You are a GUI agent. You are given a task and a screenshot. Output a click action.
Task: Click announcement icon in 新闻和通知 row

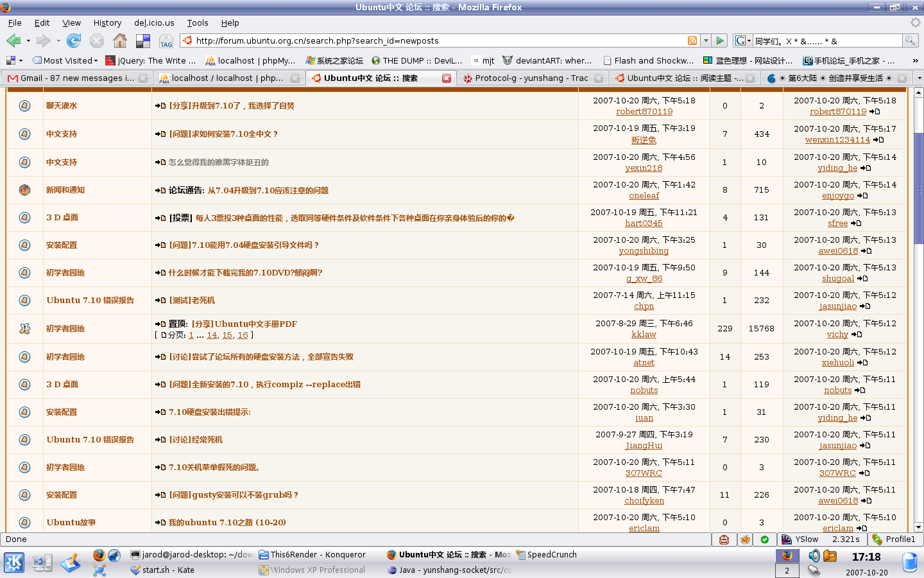[24, 190]
